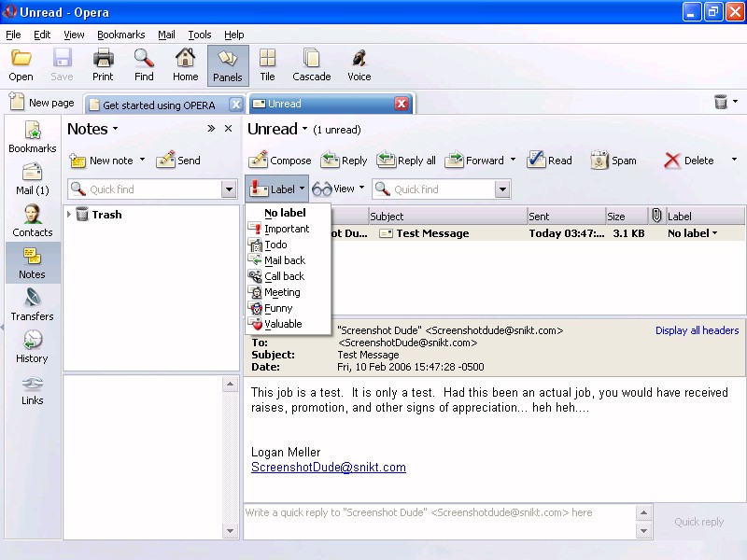Mark message as Read
Image resolution: width=747 pixels, height=560 pixels.
pyautogui.click(x=537, y=161)
